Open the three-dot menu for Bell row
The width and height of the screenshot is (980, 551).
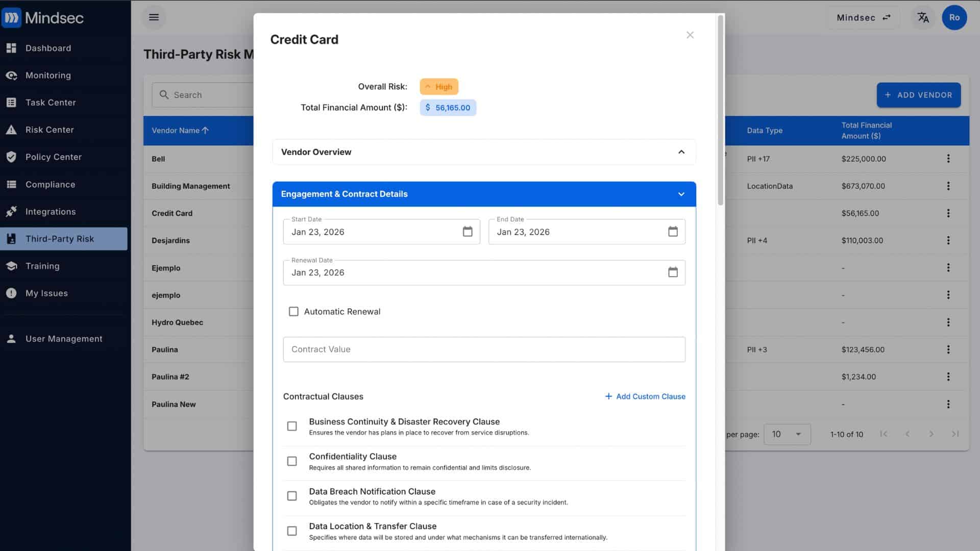(x=948, y=159)
